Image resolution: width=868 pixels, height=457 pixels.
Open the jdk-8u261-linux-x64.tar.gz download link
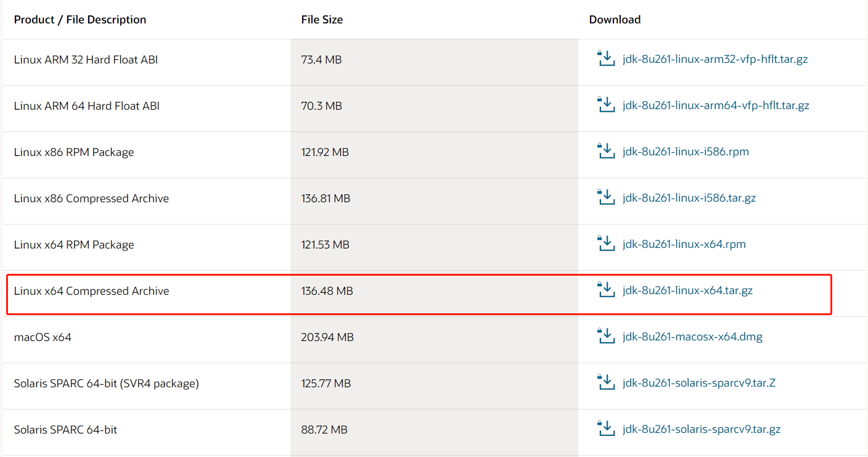[x=687, y=290]
